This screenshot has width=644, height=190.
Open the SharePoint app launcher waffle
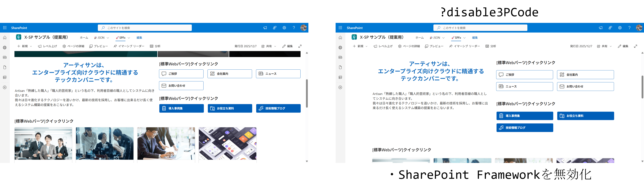tap(4, 27)
